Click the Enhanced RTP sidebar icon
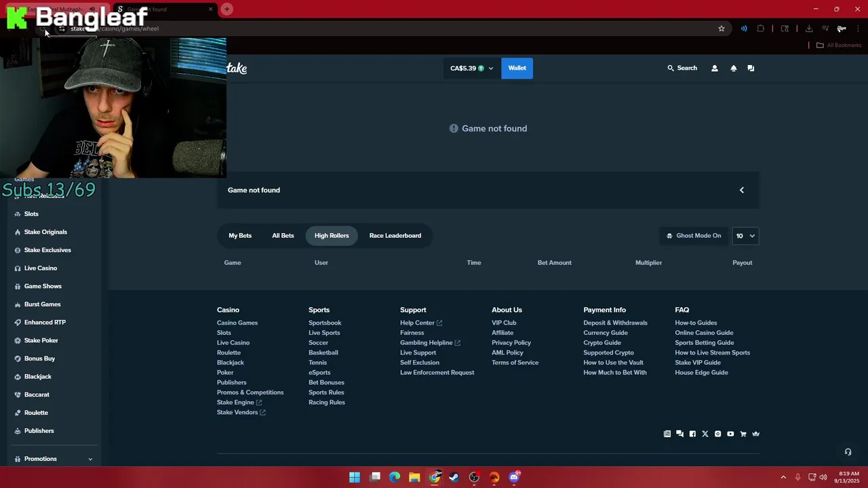 18,323
